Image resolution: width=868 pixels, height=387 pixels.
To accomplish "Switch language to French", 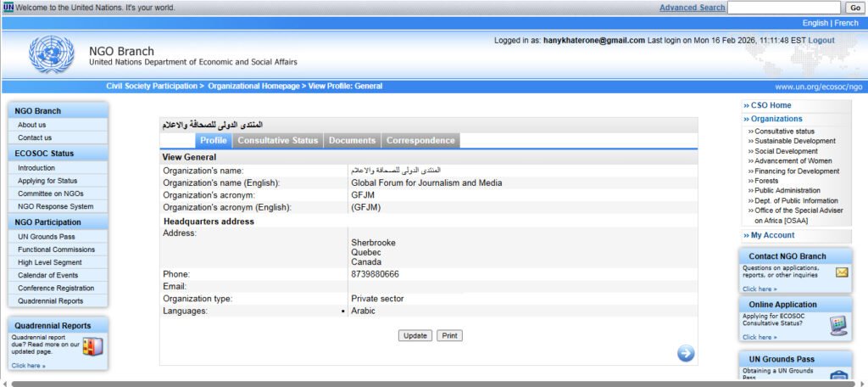I will [x=847, y=23].
